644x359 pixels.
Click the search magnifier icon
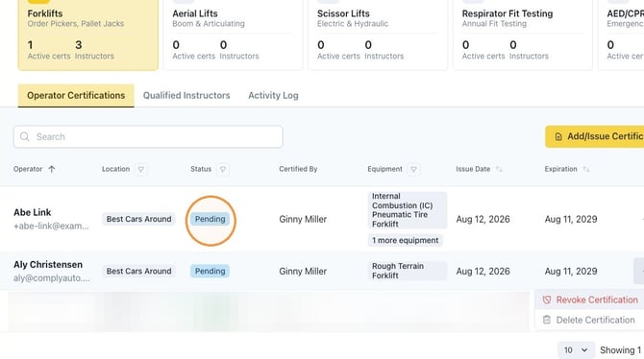pyautogui.click(x=25, y=136)
